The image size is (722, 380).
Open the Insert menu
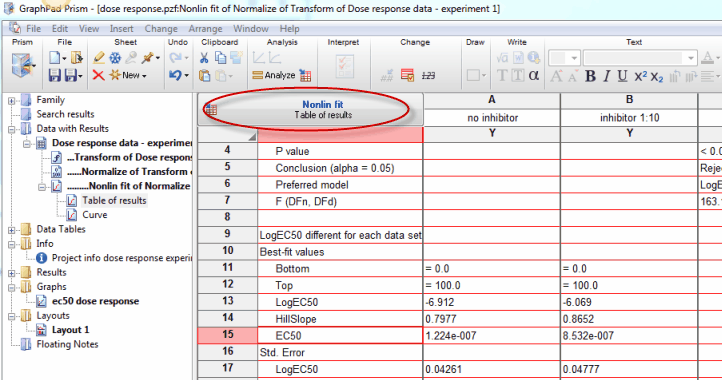point(122,29)
